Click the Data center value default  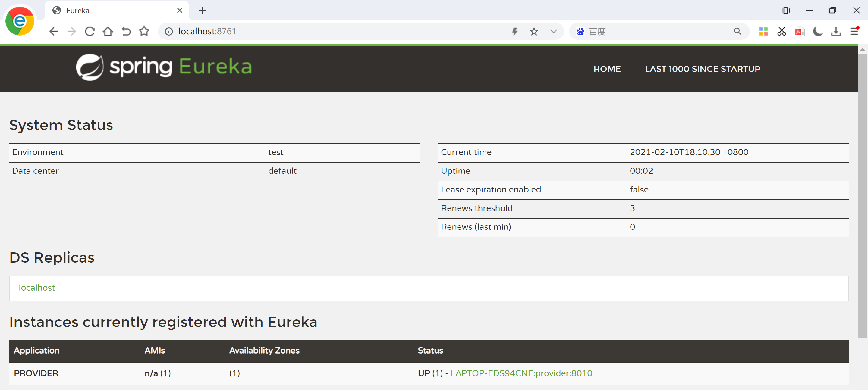tap(282, 171)
